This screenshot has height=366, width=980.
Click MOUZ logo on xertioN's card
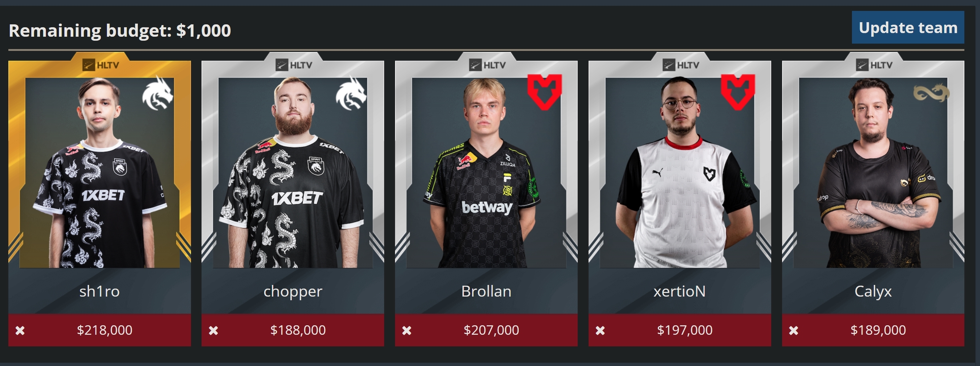pyautogui.click(x=738, y=92)
